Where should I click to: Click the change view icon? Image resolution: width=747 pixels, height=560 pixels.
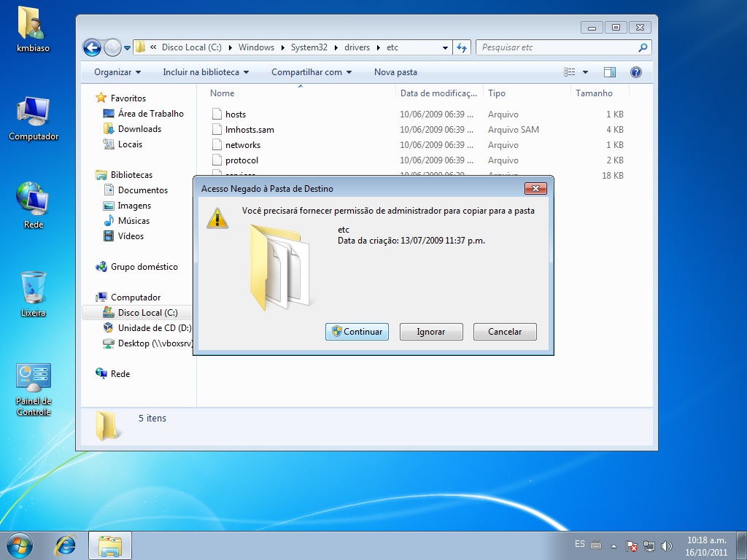[569, 72]
